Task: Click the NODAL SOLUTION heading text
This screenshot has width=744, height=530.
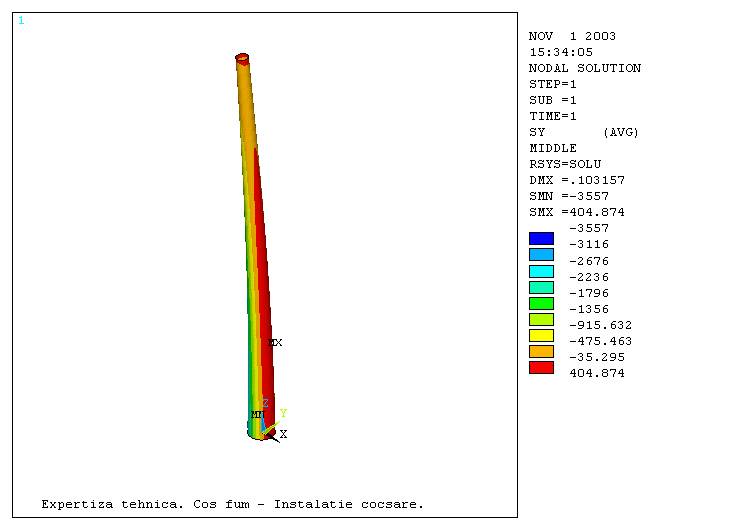Action: pyautogui.click(x=584, y=68)
